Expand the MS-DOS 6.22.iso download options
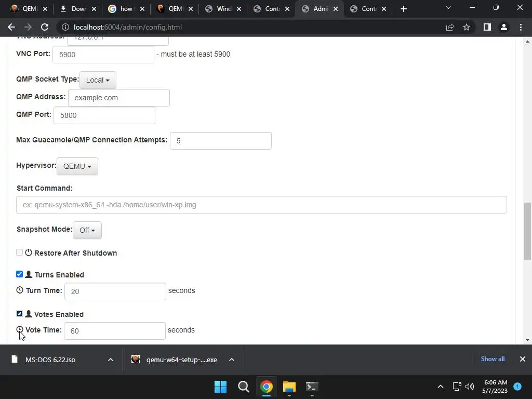The width and height of the screenshot is (532, 399). pyautogui.click(x=111, y=360)
